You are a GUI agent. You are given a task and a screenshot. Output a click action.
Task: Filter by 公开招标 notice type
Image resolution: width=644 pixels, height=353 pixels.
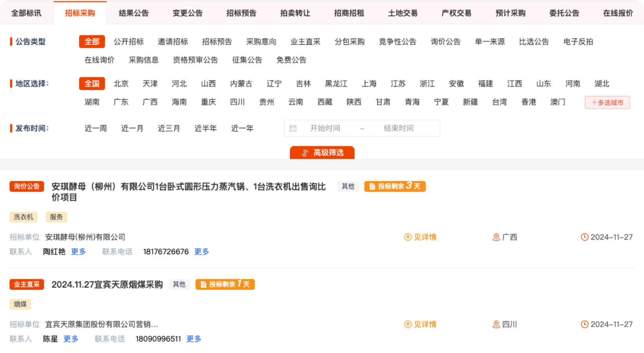pyautogui.click(x=128, y=42)
